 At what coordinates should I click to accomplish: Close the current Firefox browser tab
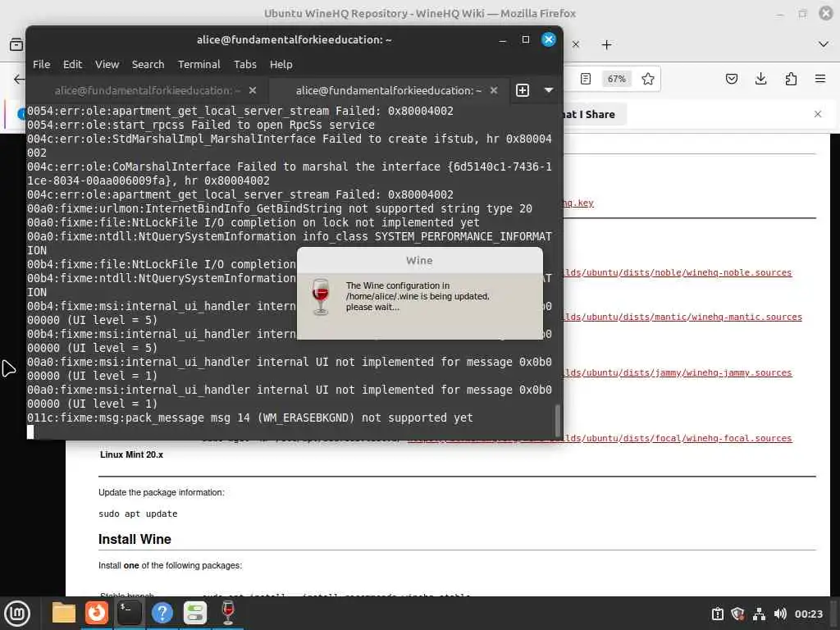[x=575, y=44]
